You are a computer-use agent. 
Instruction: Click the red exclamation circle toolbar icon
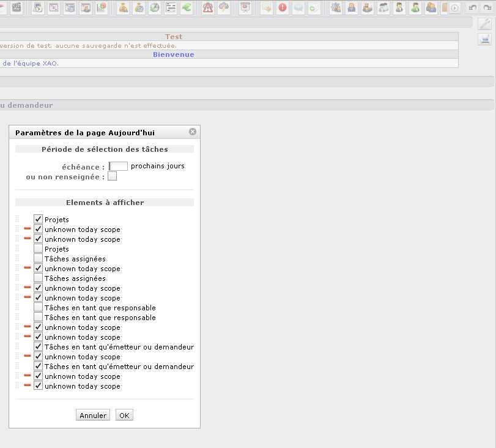coord(283,8)
